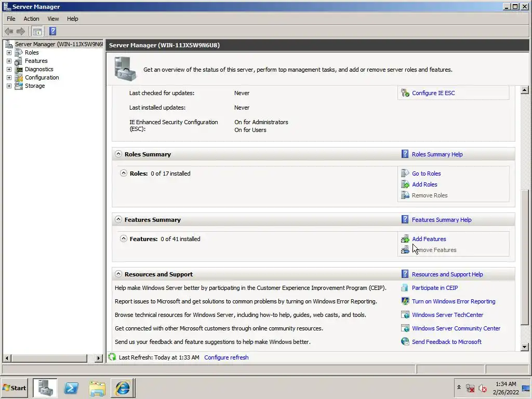Collapse the Features: 0 of 41 installed subsection
Viewport: 532px width, 399px height.
(124, 238)
